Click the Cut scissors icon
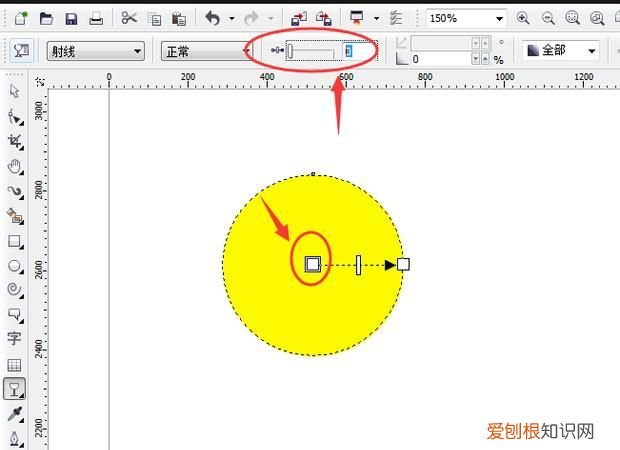Screen dimensions: 620x450 point(129,18)
